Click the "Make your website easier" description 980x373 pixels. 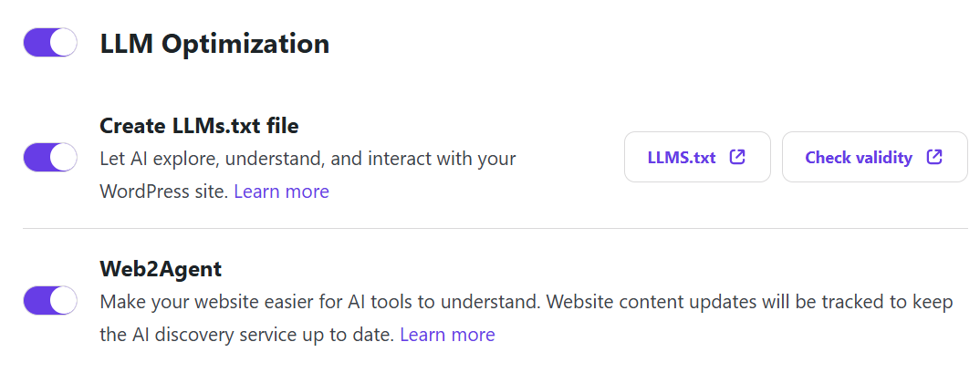[526, 302]
